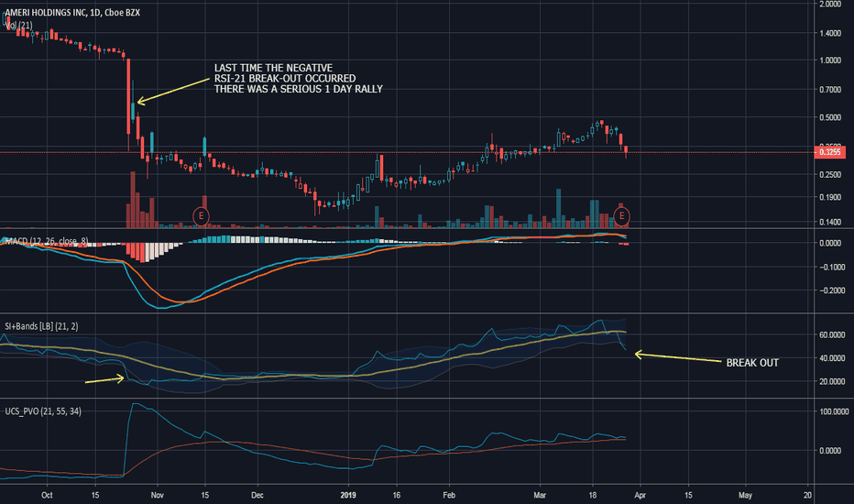Screen dimensions: 854x504
Task: Click the 0.1400 price axis label
Action: (830, 223)
